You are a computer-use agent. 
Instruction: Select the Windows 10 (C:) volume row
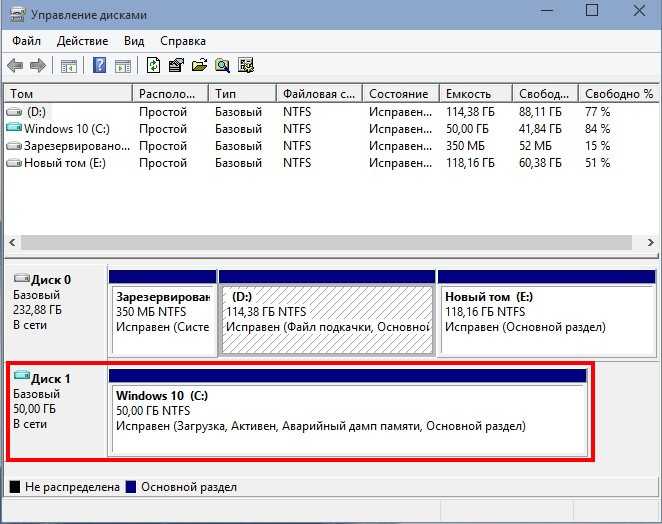pos(331,129)
